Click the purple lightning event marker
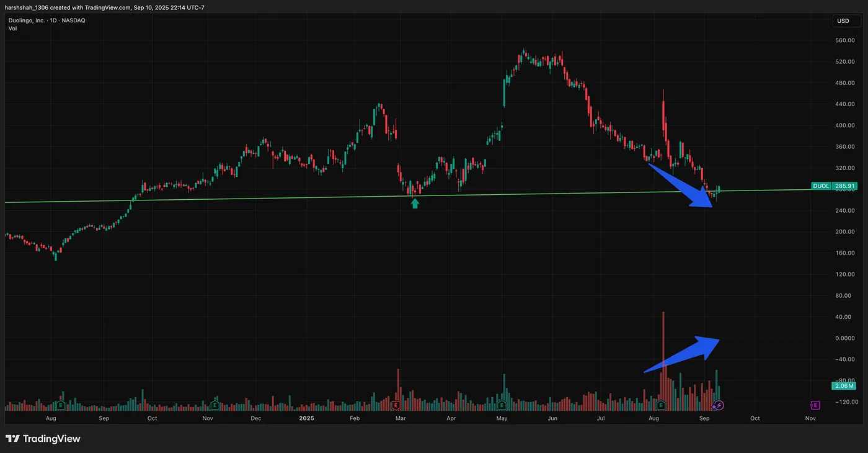 tap(719, 405)
